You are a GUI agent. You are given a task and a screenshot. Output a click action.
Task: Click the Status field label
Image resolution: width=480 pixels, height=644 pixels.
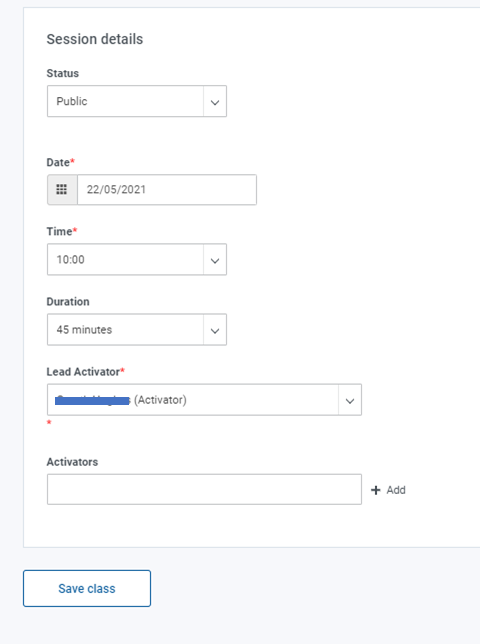click(x=62, y=73)
